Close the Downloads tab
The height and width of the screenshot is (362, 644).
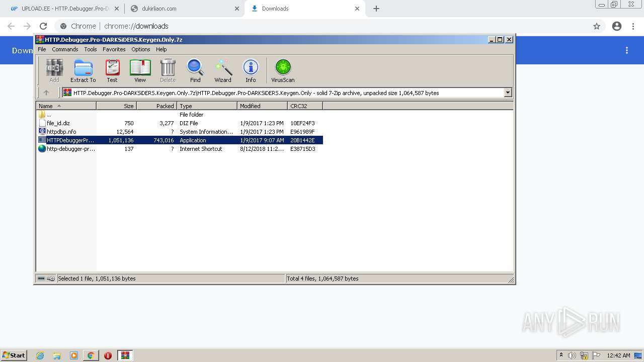coord(357,9)
